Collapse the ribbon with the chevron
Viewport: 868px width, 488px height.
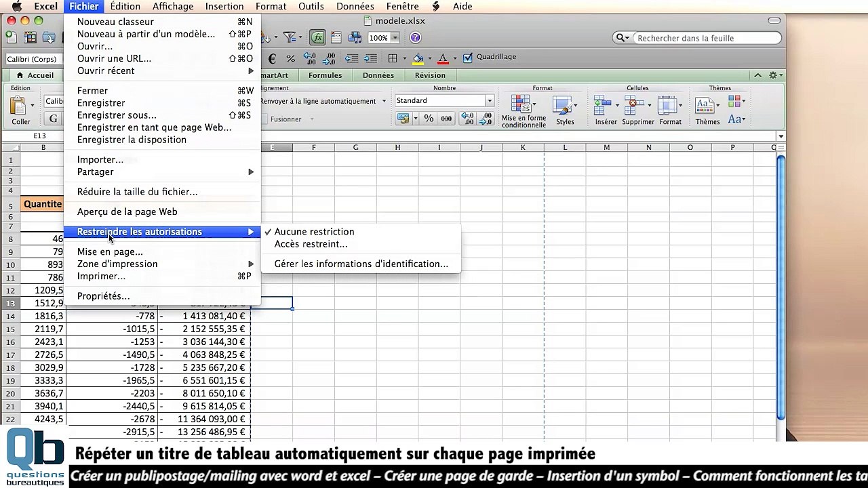coord(757,75)
